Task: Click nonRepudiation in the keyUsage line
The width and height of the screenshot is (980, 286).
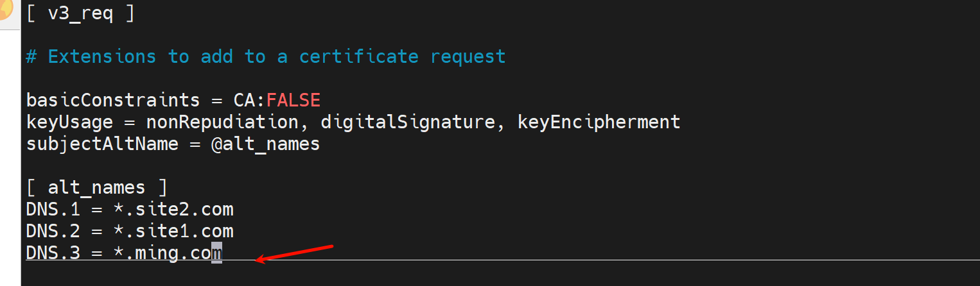Action: pyautogui.click(x=222, y=122)
